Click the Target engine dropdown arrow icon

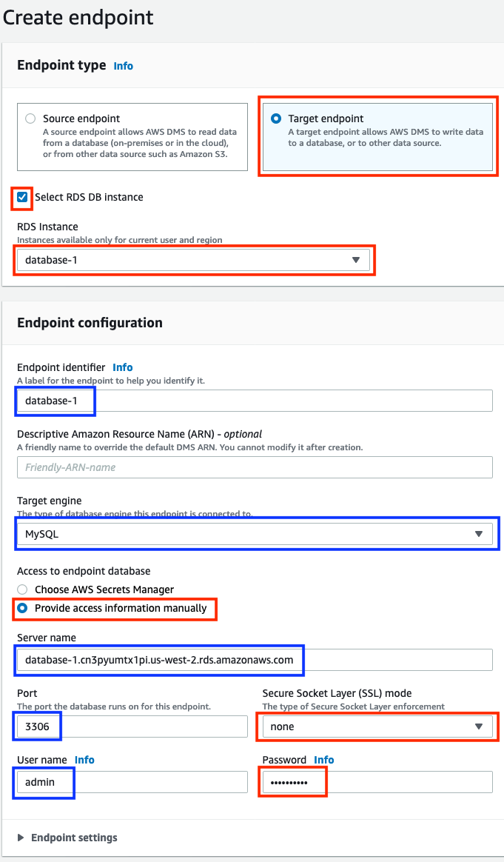[x=478, y=534]
